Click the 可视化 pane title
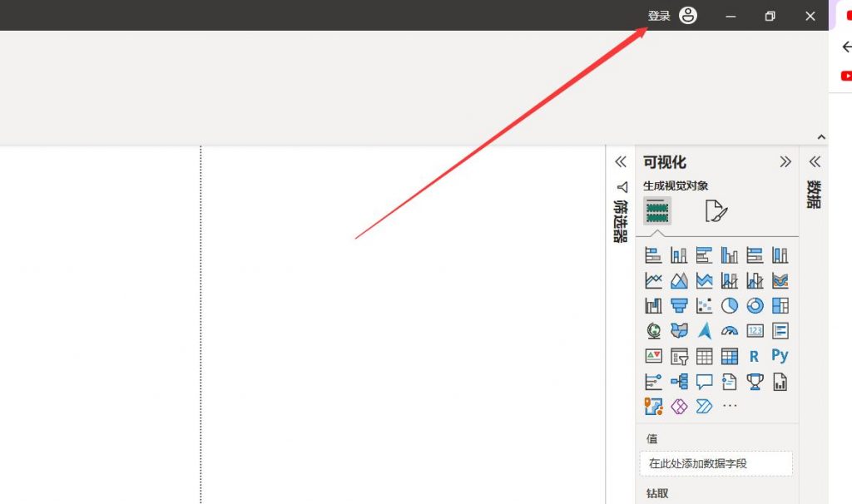The width and height of the screenshot is (852, 504). click(665, 162)
